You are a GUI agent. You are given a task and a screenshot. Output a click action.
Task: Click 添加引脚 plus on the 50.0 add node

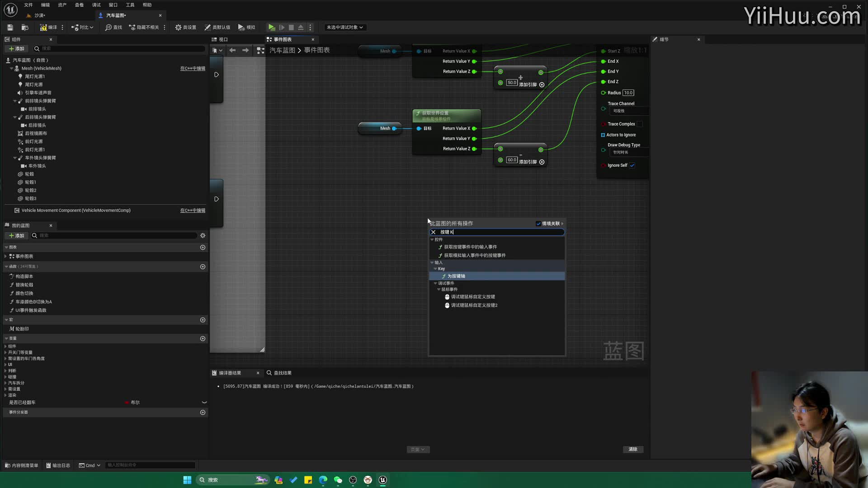click(x=542, y=85)
